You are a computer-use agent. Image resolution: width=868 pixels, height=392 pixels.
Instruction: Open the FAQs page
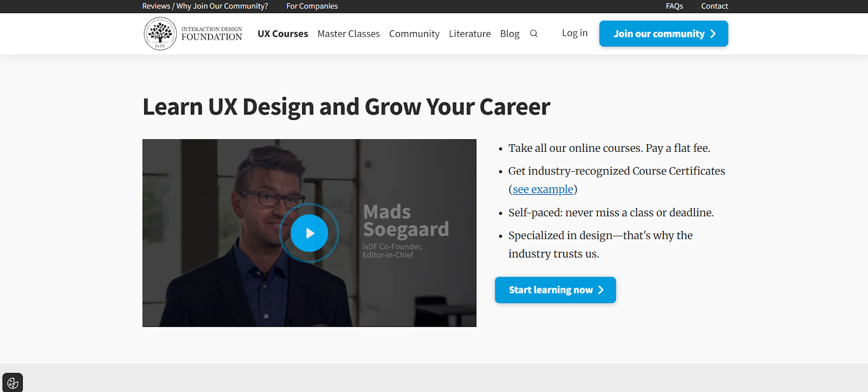tap(674, 6)
